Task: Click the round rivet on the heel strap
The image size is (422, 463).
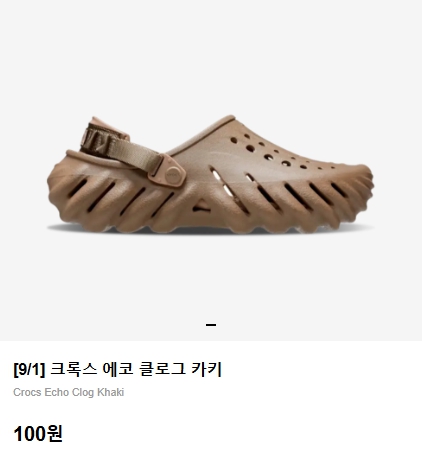Action: [173, 174]
